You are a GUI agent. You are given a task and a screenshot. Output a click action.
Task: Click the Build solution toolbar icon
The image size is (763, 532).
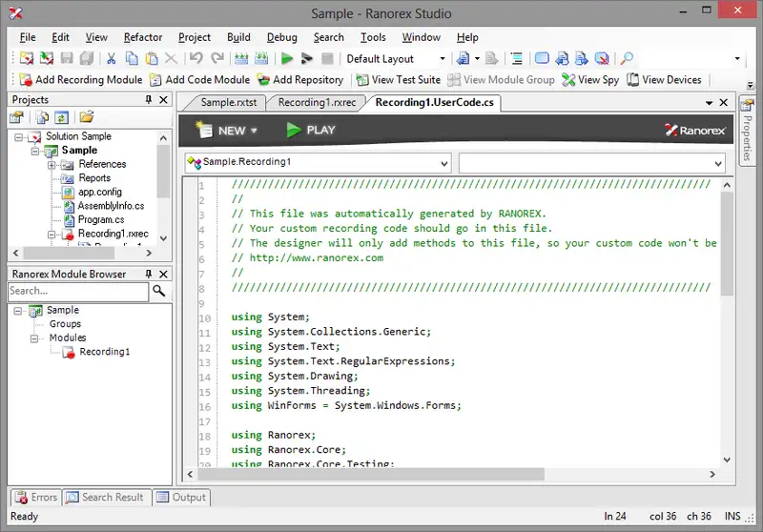[241, 58]
